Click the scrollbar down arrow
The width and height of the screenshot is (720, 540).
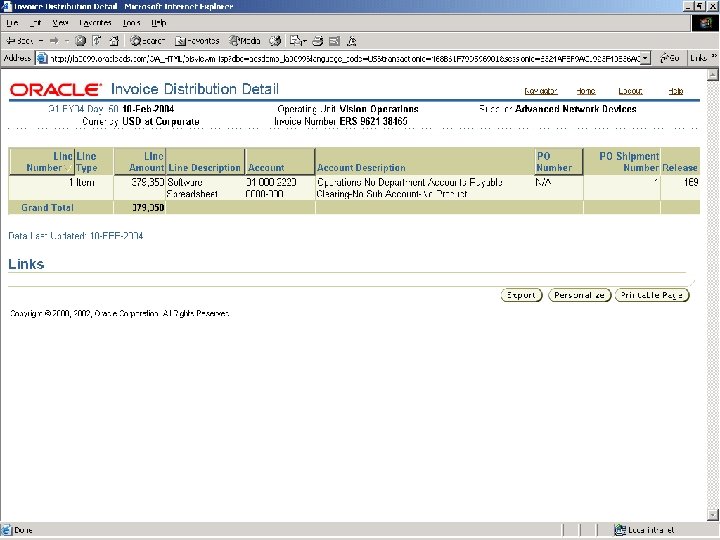(x=713, y=515)
